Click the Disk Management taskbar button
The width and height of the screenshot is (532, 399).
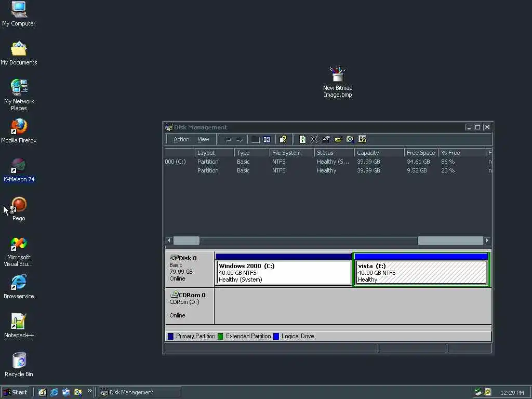(140, 392)
